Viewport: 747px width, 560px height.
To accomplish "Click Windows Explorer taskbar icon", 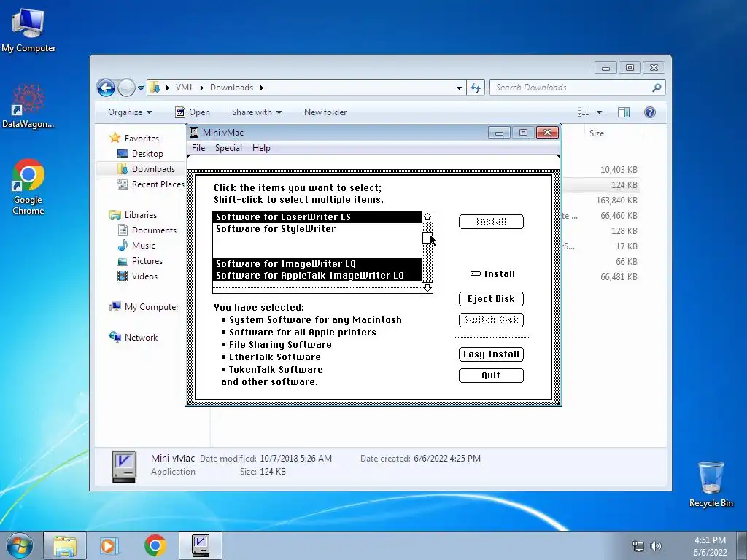I will [x=65, y=545].
